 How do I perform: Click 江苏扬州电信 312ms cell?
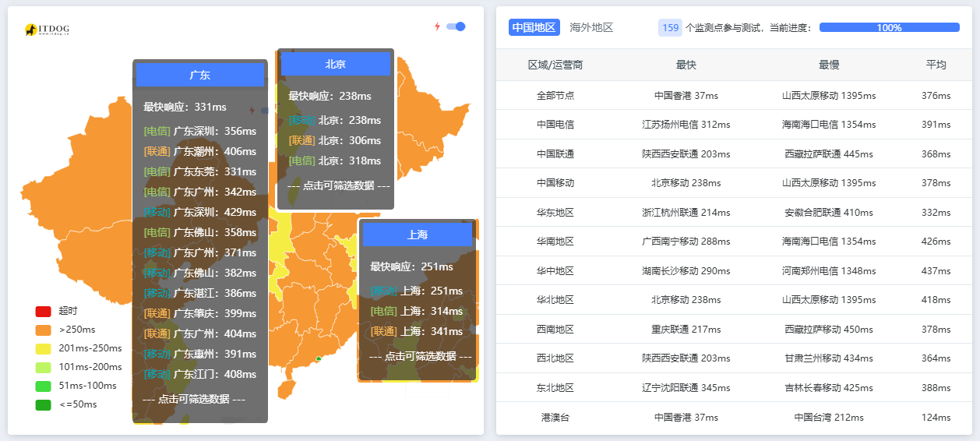686,125
